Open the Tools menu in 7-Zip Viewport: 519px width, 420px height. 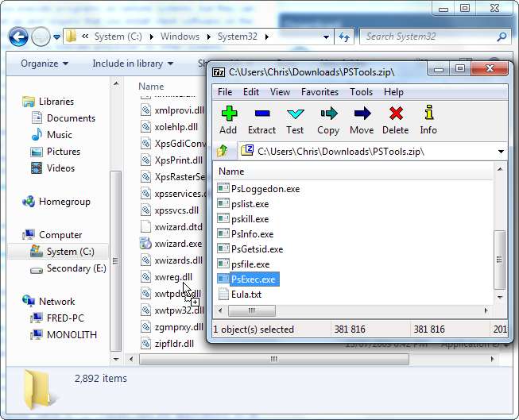point(361,92)
